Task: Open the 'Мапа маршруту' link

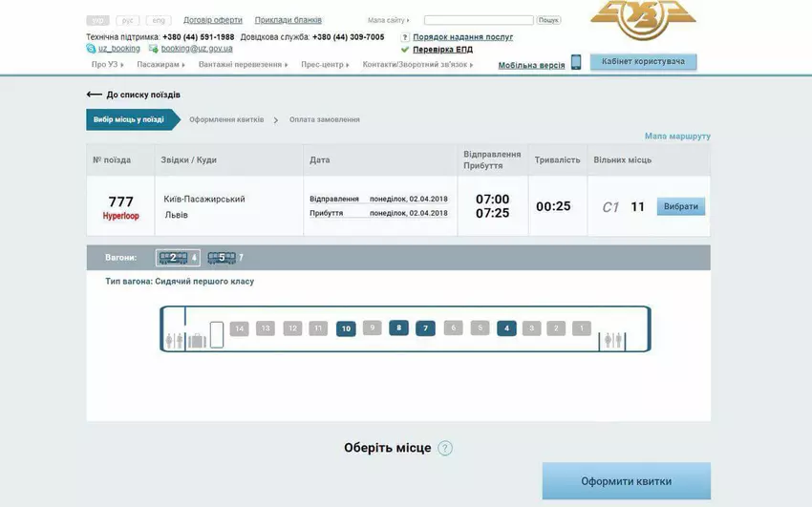Action: pyautogui.click(x=677, y=137)
